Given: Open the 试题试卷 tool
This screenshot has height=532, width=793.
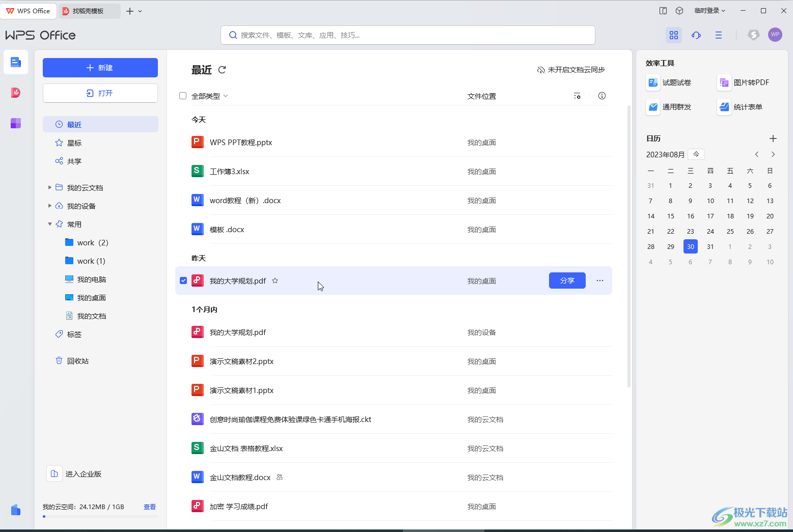Looking at the screenshot, I should pos(669,82).
